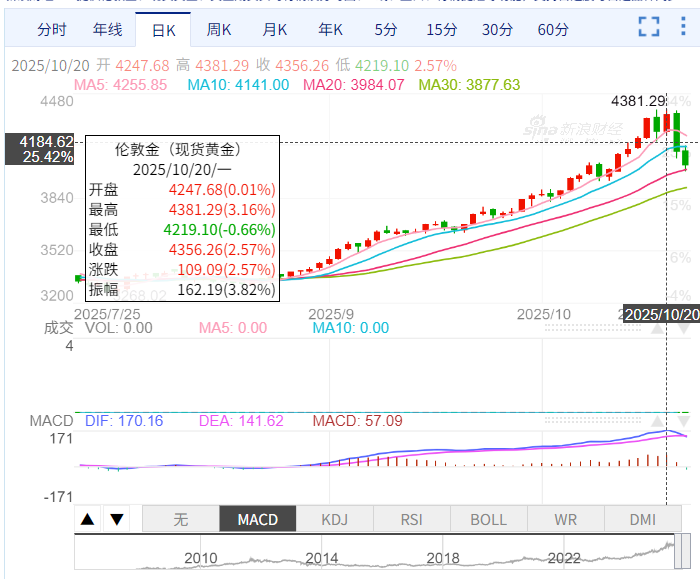Select 无 indicator option

pyautogui.click(x=181, y=519)
